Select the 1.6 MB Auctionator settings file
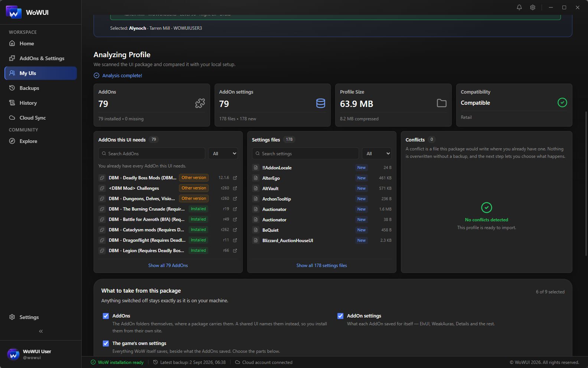This screenshot has height=368, width=588. coord(322,209)
